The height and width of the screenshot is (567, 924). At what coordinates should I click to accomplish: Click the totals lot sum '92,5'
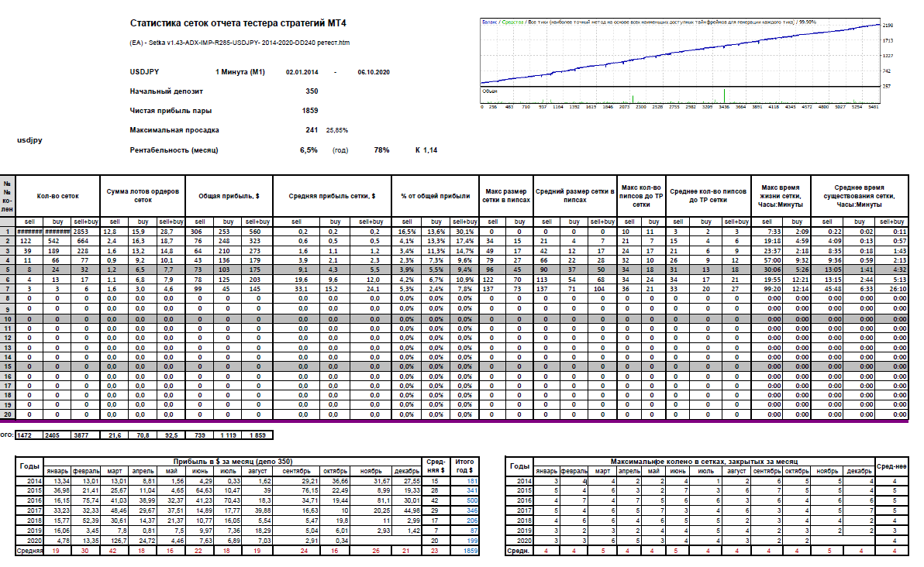pyautogui.click(x=171, y=435)
